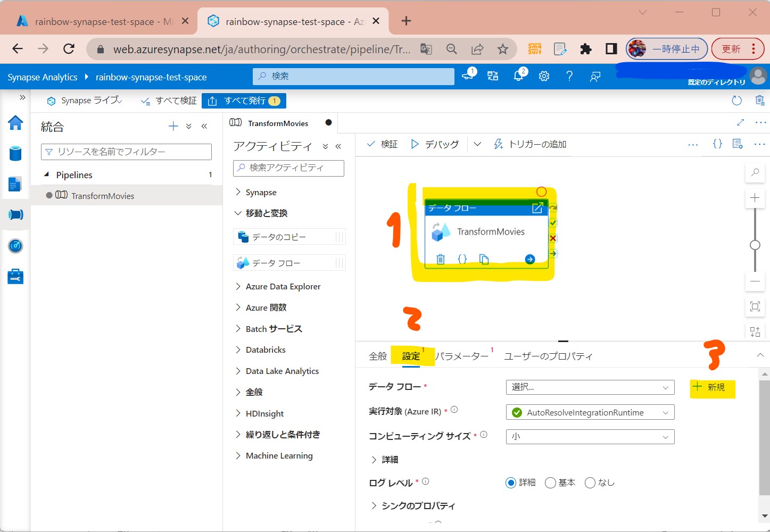Expand the Azure Data Explorer group
Image resolution: width=770 pixels, height=532 pixels.
click(238, 286)
